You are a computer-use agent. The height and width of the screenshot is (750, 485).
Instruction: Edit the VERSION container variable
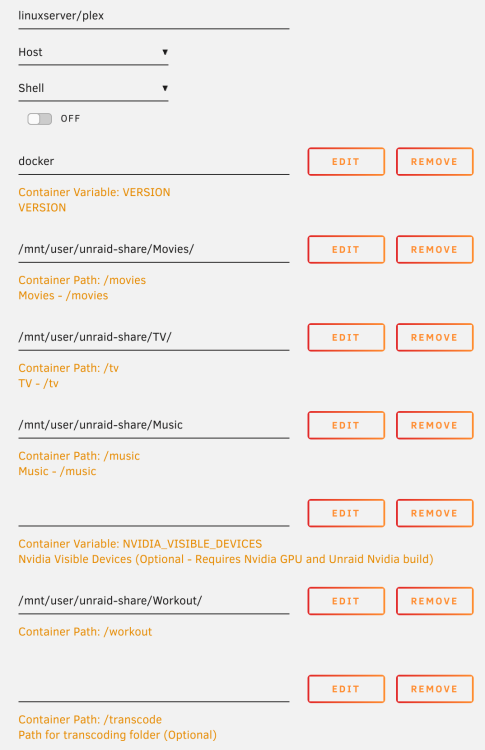coord(346,162)
